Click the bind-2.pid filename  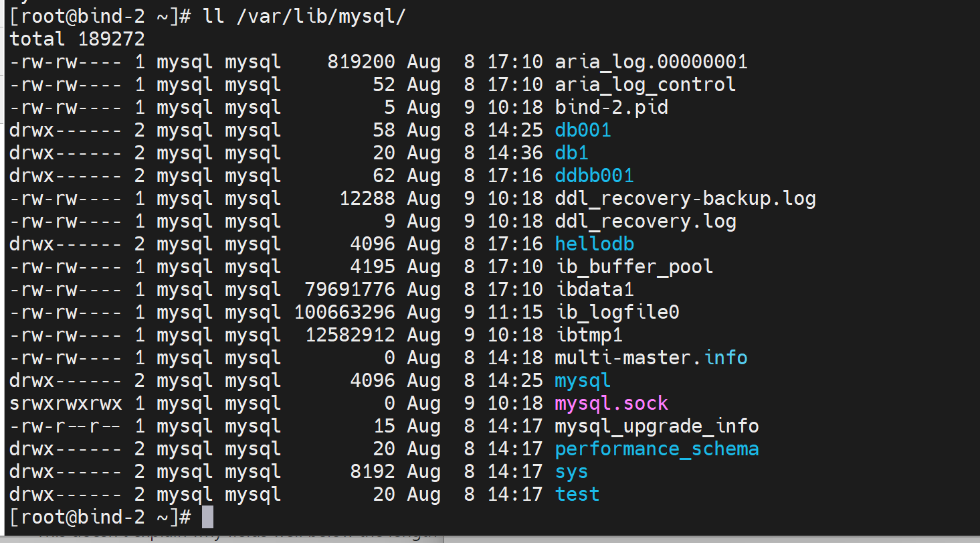pos(611,108)
